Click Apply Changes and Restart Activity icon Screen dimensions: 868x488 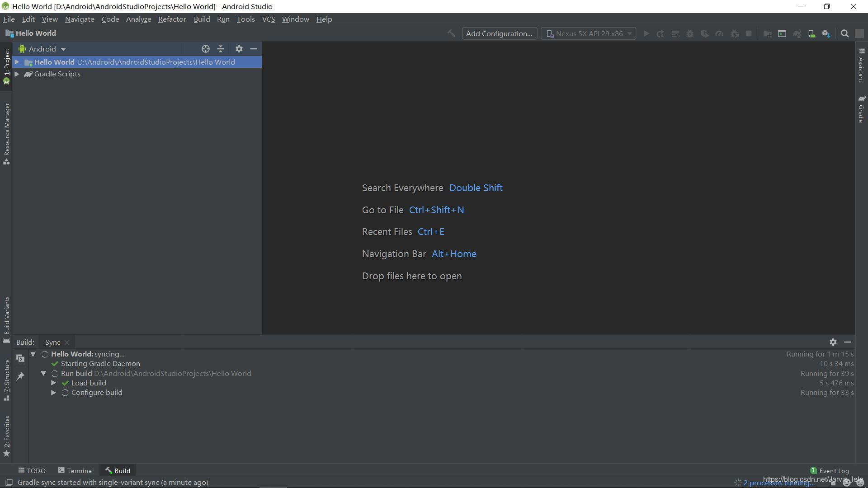tap(660, 33)
